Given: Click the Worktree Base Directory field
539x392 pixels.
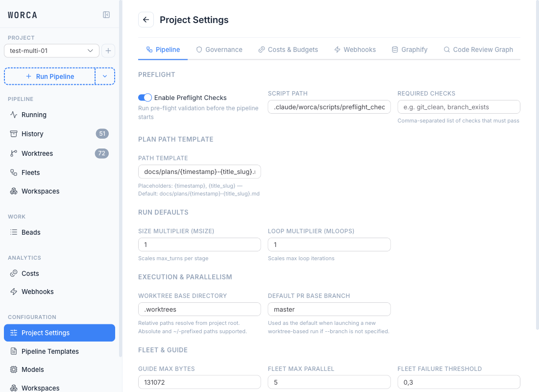Looking at the screenshot, I should [199, 309].
